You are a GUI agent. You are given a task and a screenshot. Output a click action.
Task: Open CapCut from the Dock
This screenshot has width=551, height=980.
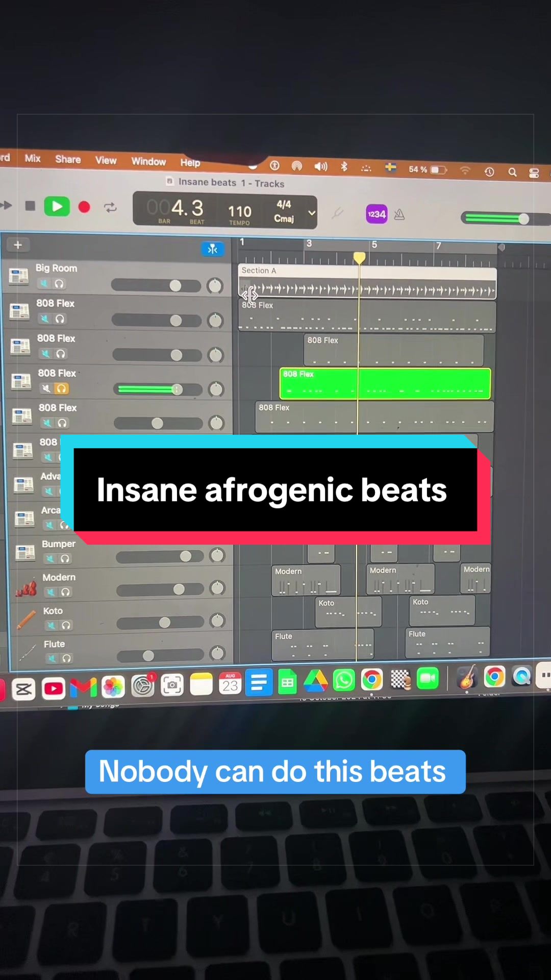pyautogui.click(x=23, y=690)
